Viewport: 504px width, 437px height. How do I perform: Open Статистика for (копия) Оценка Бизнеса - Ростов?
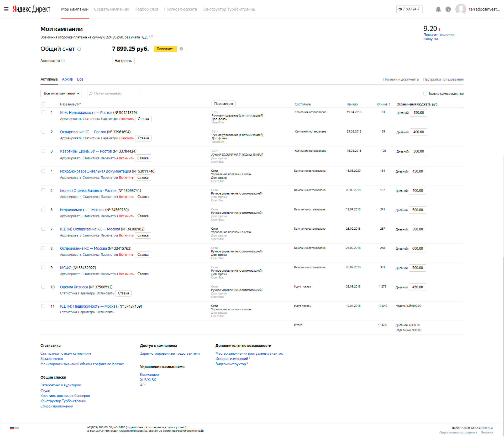pos(91,197)
